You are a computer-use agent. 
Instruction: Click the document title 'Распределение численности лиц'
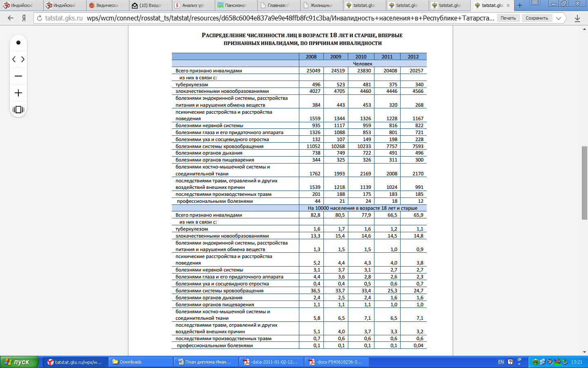pos(303,39)
